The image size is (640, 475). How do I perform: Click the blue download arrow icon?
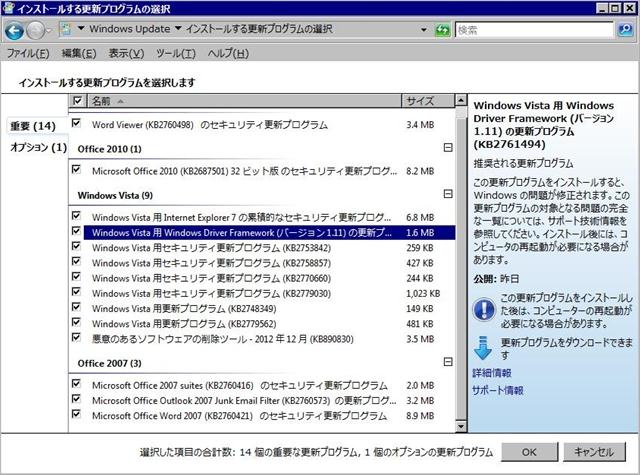[483, 348]
